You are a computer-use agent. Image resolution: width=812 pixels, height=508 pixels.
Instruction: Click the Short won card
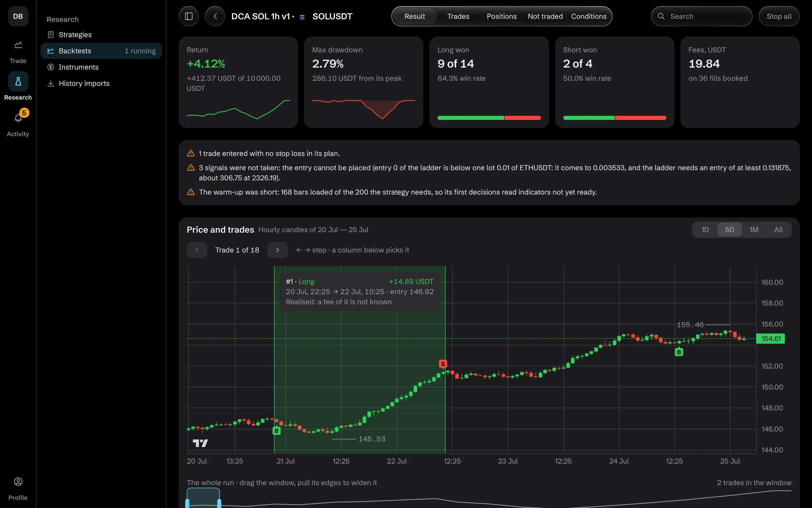pyautogui.click(x=614, y=82)
